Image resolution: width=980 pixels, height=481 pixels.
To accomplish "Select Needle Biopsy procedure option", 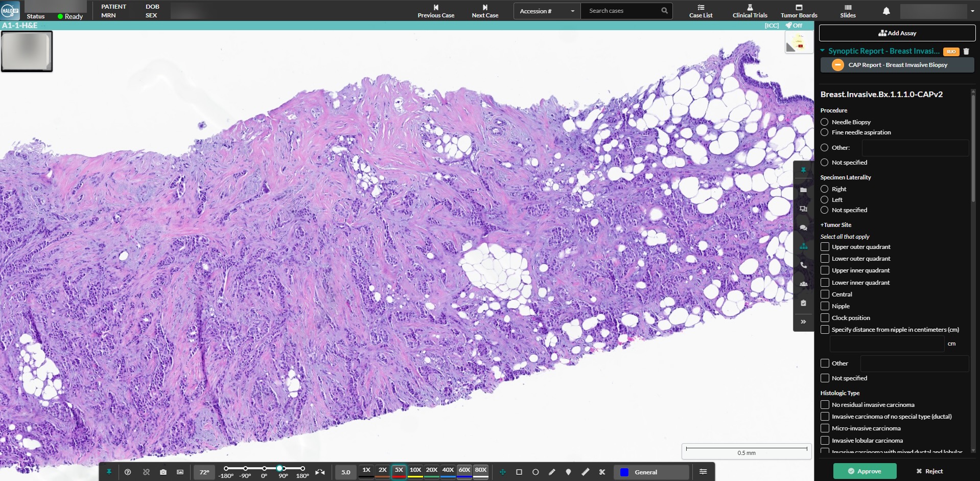I will pos(824,122).
